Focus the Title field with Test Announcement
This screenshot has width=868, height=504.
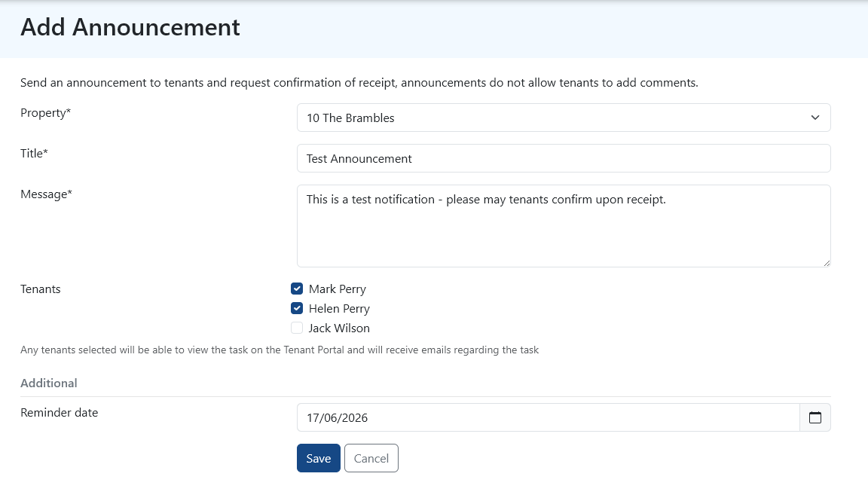(564, 159)
